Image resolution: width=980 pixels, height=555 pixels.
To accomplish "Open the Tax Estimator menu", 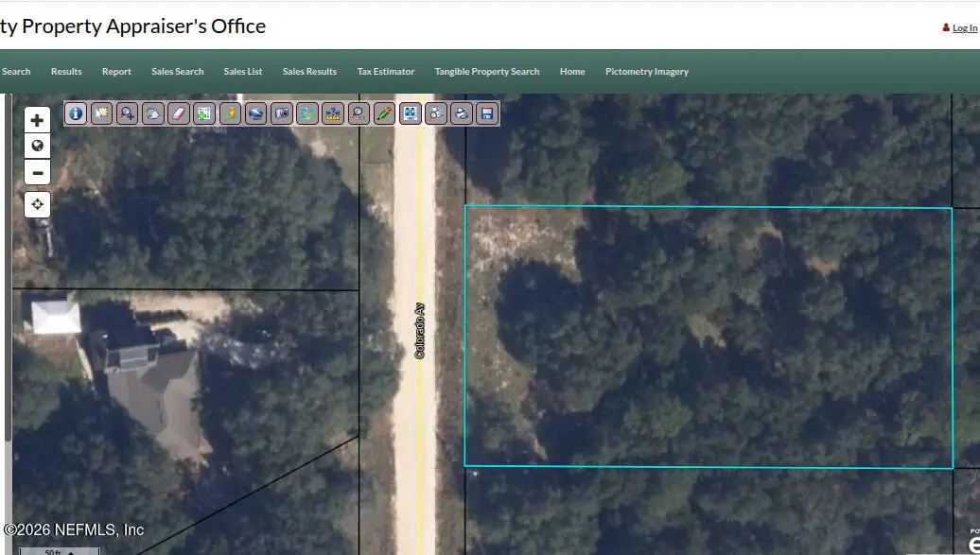I will coord(386,71).
